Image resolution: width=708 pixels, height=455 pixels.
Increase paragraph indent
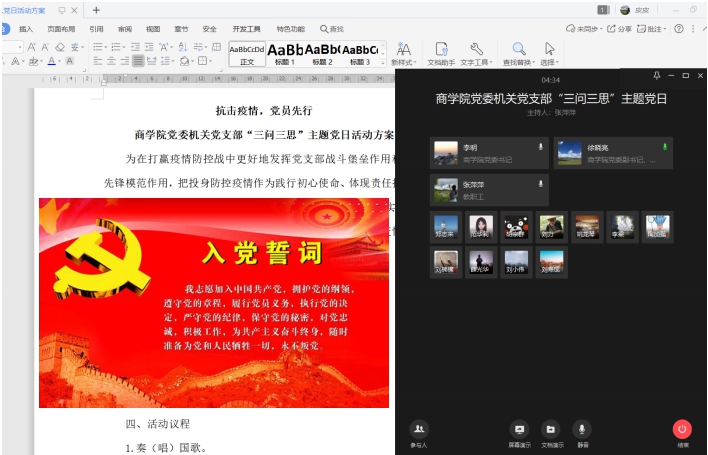point(149,47)
